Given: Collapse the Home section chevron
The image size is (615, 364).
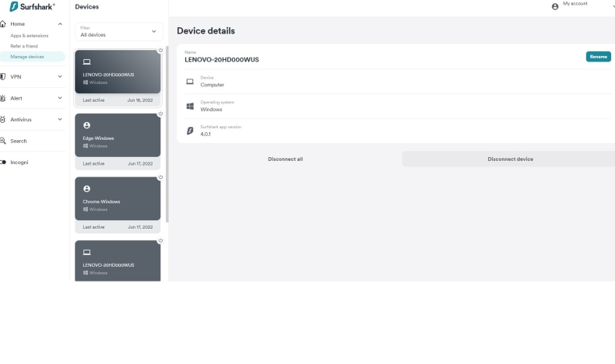Looking at the screenshot, I should (60, 24).
